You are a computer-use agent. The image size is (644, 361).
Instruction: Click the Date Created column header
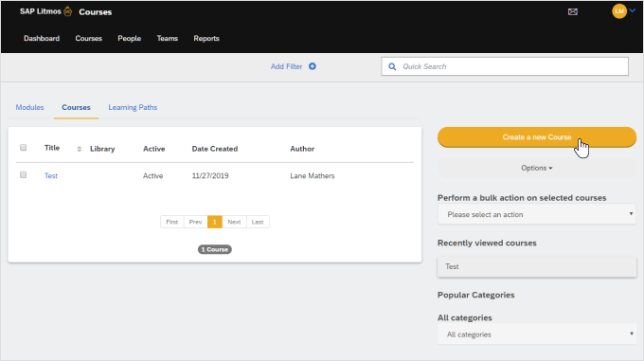214,149
